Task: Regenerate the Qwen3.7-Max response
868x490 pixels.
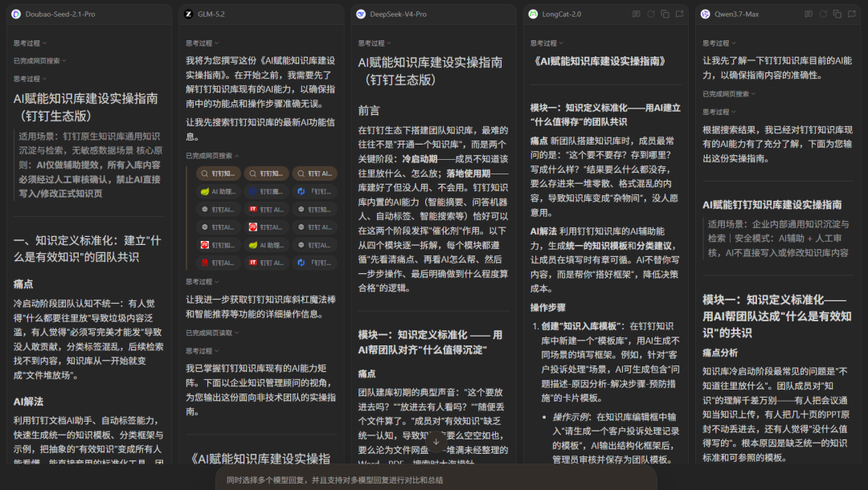Action: pyautogui.click(x=823, y=14)
